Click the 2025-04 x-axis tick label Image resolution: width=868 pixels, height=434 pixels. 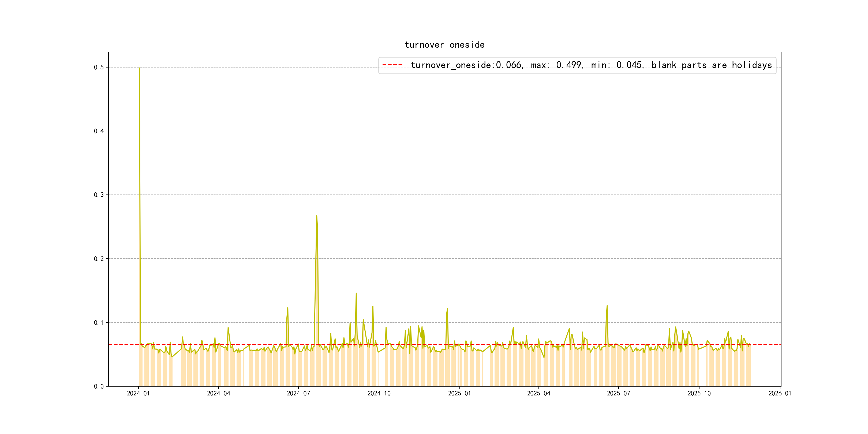tap(538, 394)
